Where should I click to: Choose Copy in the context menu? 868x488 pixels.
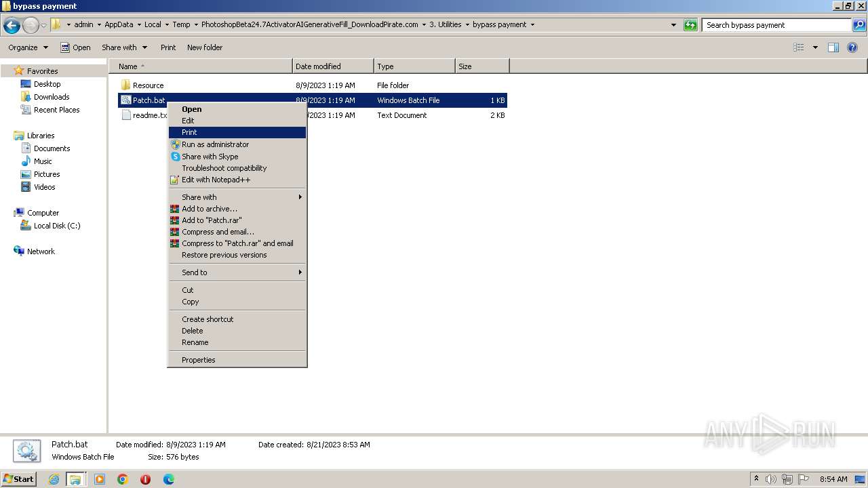pyautogui.click(x=237, y=302)
